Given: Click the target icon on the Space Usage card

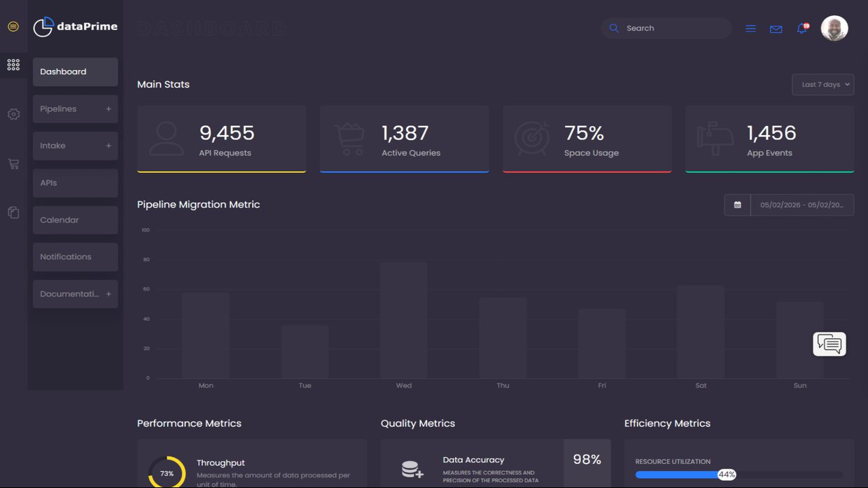Looking at the screenshot, I should tap(532, 139).
